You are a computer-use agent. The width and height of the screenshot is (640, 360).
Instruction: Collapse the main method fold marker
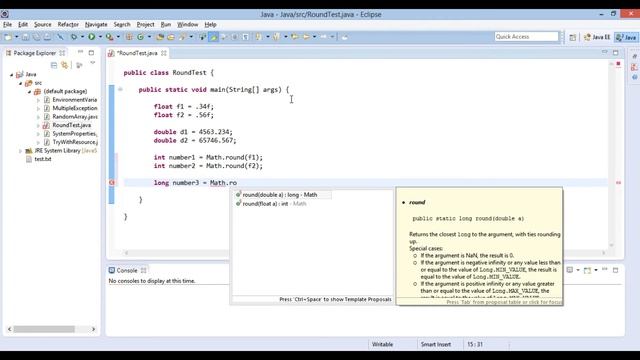(x=120, y=89)
